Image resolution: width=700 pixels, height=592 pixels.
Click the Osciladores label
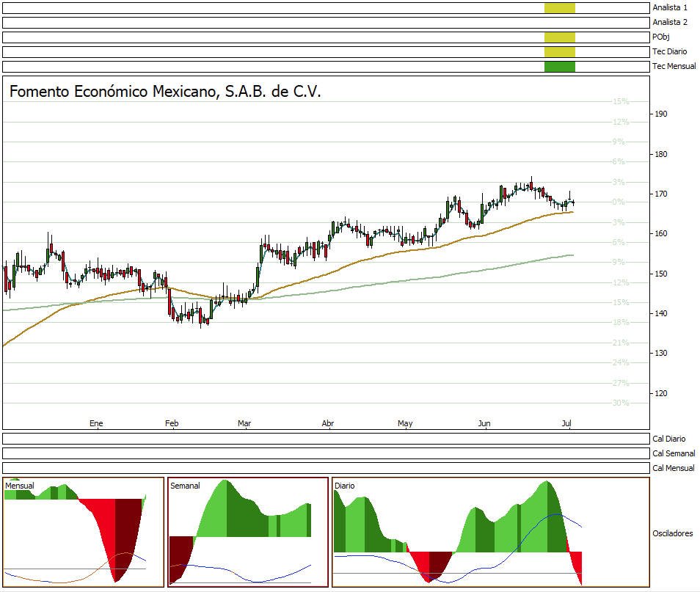pos(672,533)
